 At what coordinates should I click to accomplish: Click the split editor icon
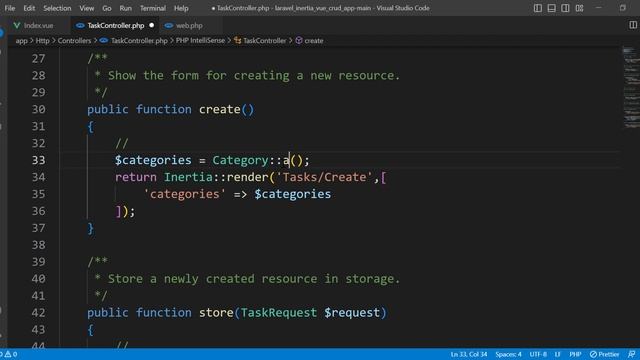(633, 25)
